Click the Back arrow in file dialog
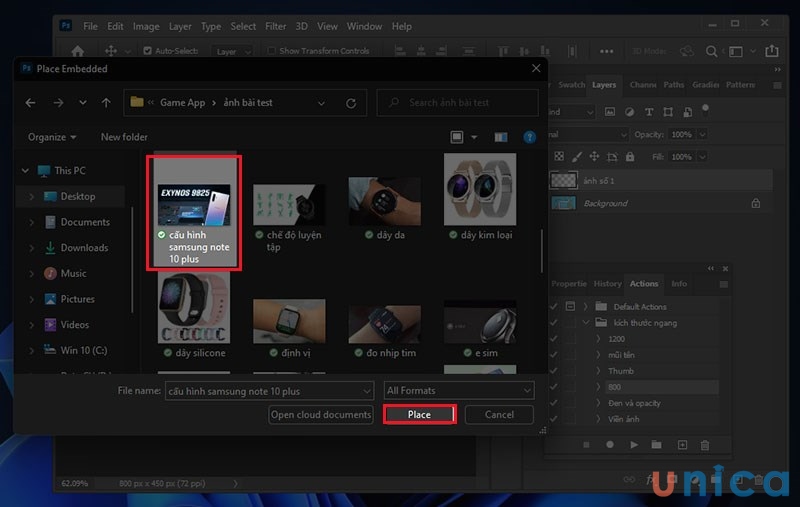 pos(30,103)
